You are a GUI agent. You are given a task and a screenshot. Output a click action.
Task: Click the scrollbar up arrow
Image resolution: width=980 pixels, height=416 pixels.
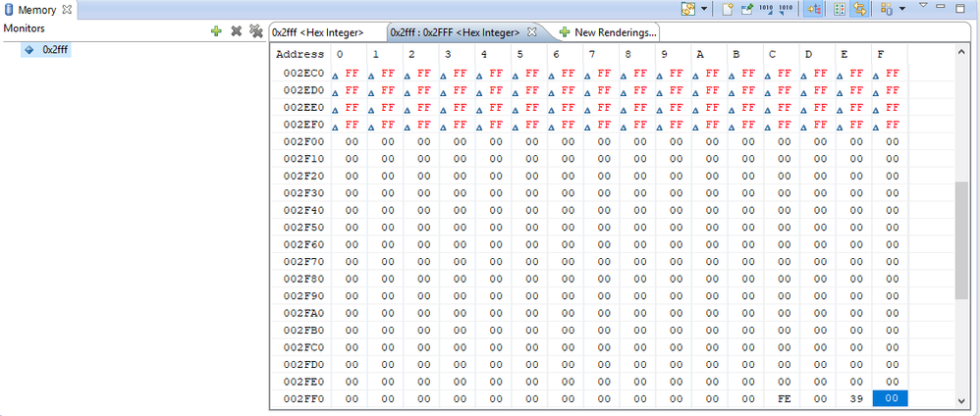click(x=961, y=52)
